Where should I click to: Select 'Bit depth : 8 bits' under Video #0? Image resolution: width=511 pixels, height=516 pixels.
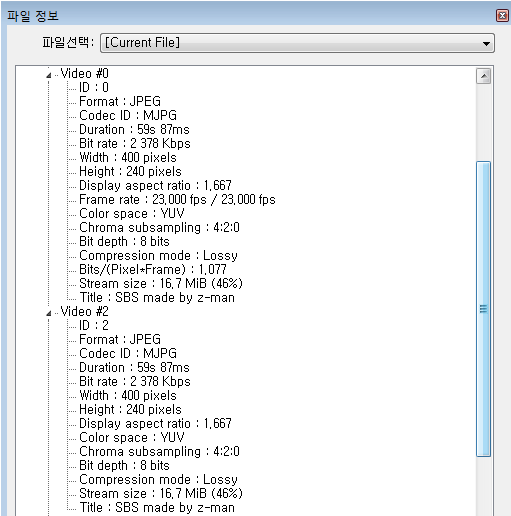click(124, 241)
